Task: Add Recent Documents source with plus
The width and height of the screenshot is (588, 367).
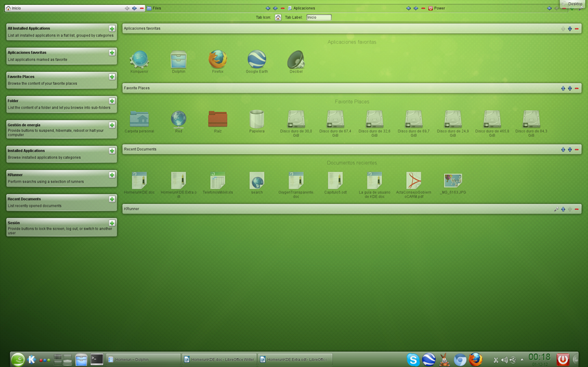Action: (x=112, y=199)
